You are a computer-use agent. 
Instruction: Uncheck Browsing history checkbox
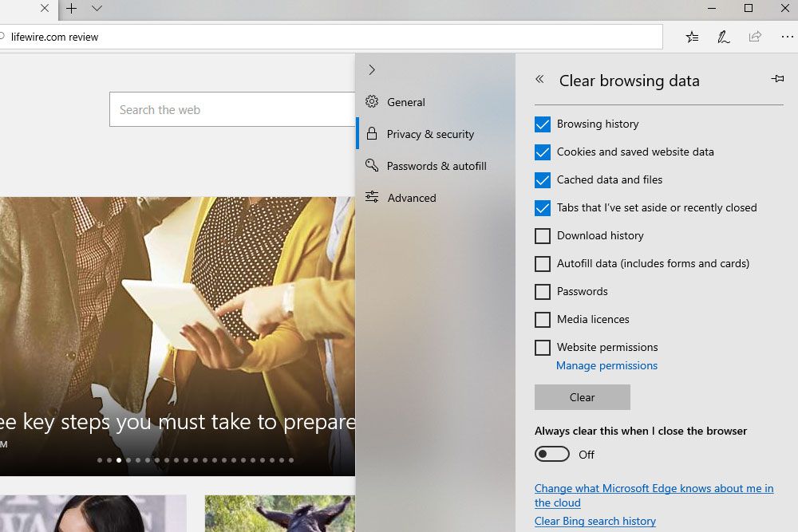(543, 124)
